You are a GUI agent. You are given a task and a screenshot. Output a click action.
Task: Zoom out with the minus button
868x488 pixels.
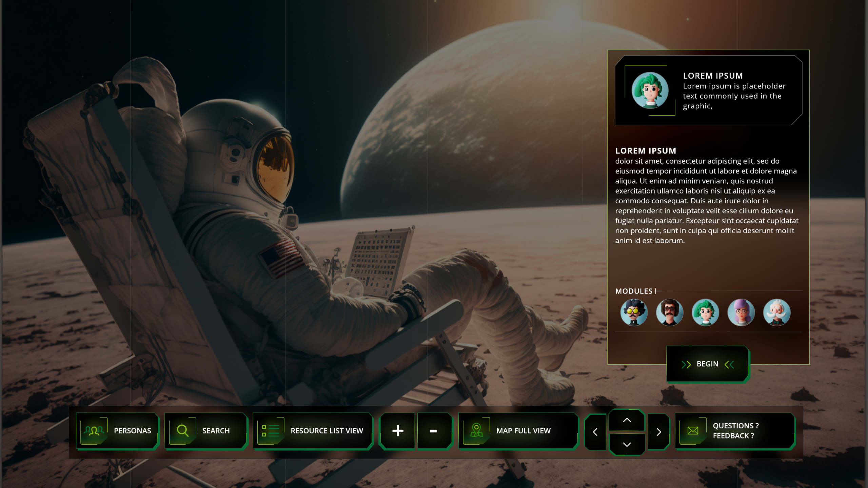(x=433, y=431)
